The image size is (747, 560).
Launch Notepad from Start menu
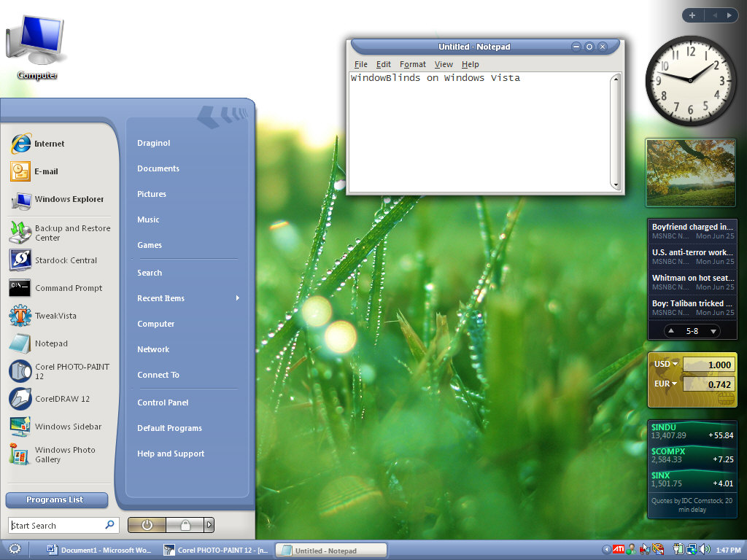[39, 343]
